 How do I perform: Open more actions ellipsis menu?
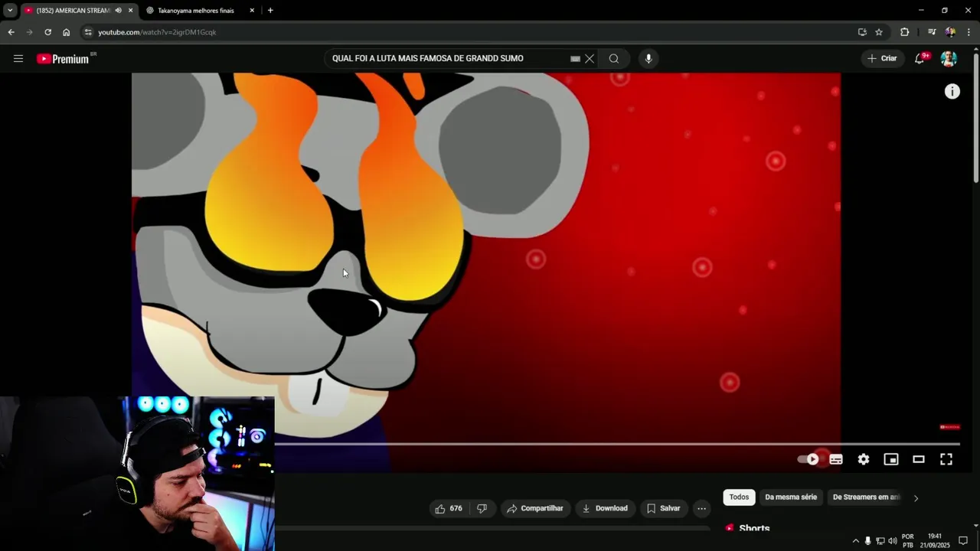[701, 508]
